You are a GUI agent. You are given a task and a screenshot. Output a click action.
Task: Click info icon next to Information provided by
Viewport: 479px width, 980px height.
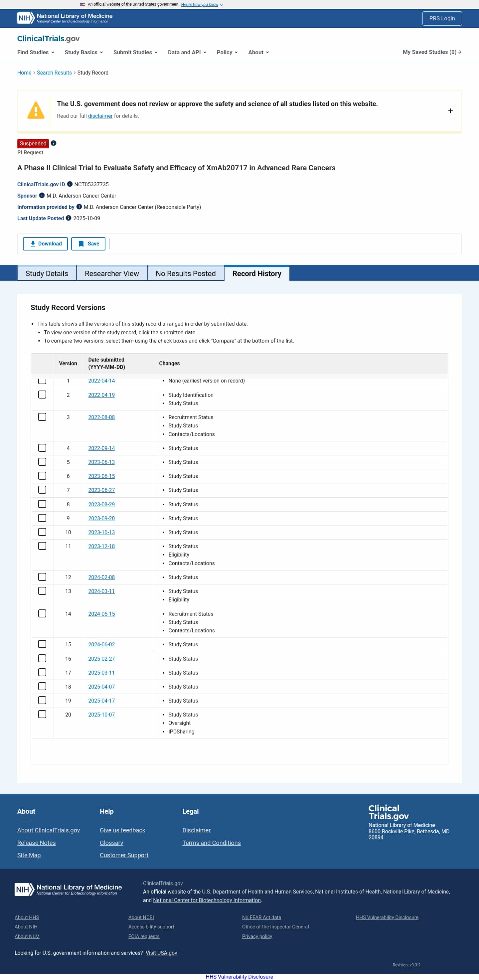pos(79,207)
